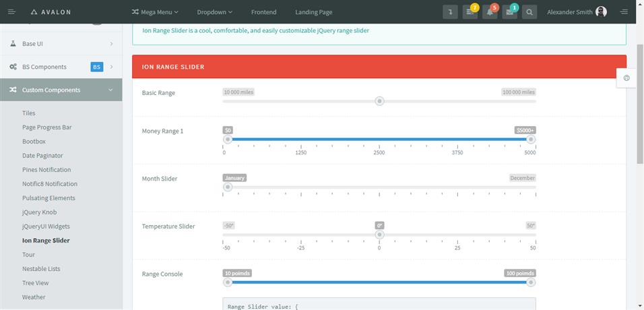Viewport: 644px width, 310px height.
Task: Click the 2500 tick label on Money Range
Action: tap(379, 152)
